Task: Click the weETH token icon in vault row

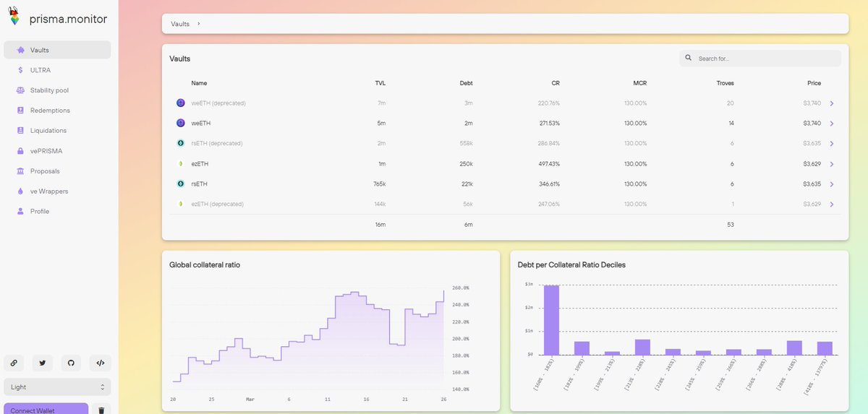Action: click(181, 124)
